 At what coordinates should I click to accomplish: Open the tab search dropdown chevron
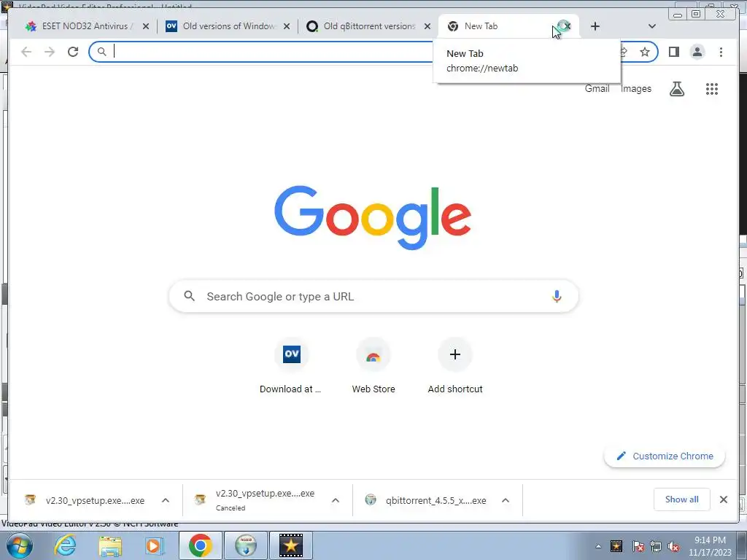(x=652, y=26)
